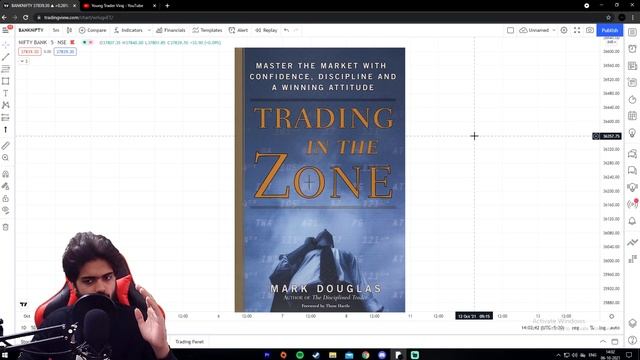640x360 pixels.
Task: Open the Help Center question icon
Action: point(632,340)
